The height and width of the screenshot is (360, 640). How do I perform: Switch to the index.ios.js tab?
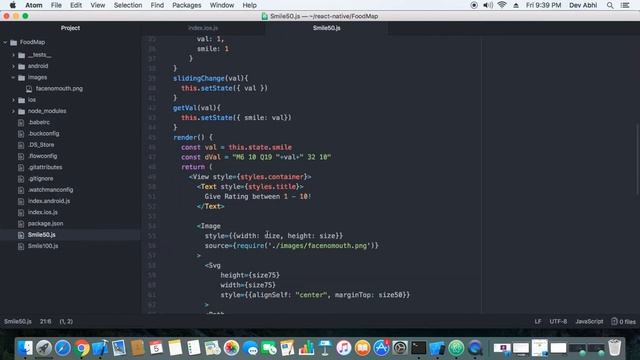point(203,28)
